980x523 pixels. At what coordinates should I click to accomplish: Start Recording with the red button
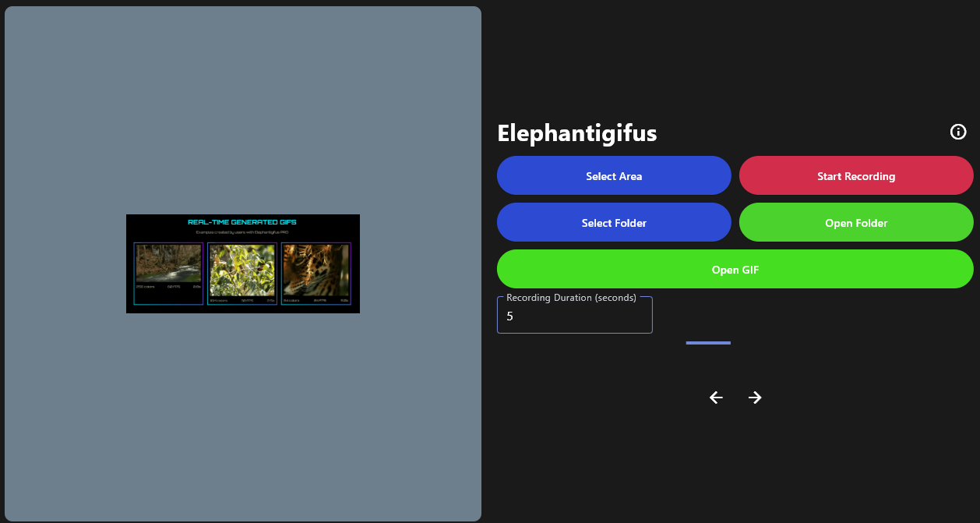[856, 175]
